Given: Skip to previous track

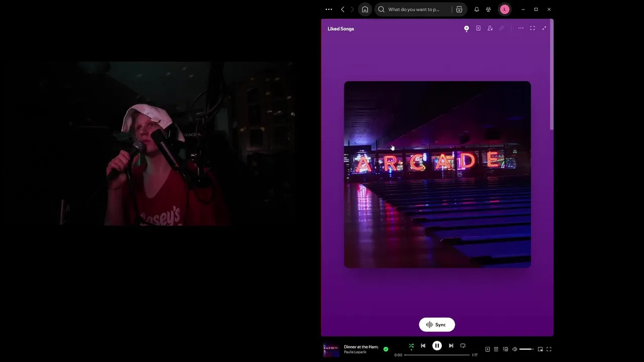Looking at the screenshot, I should [x=423, y=346].
